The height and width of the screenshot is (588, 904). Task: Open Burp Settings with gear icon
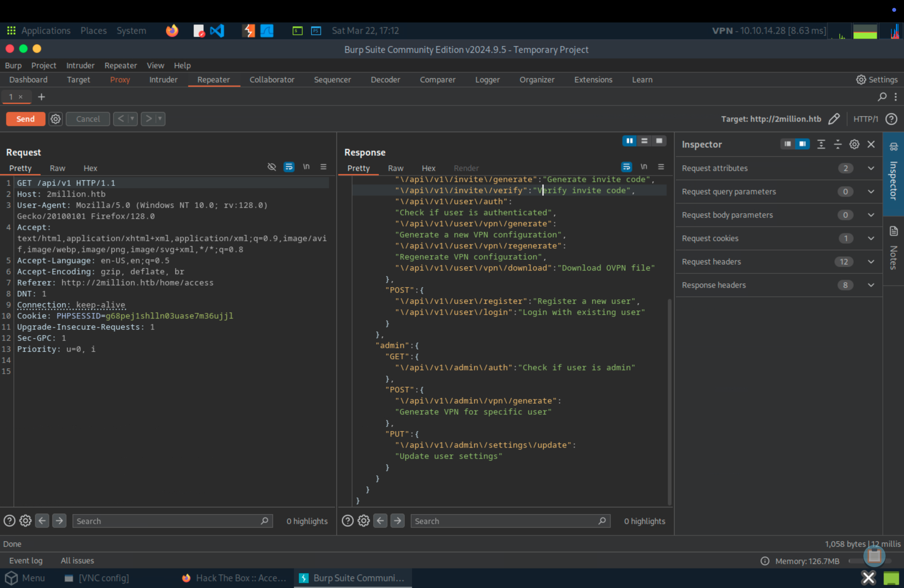pos(877,79)
